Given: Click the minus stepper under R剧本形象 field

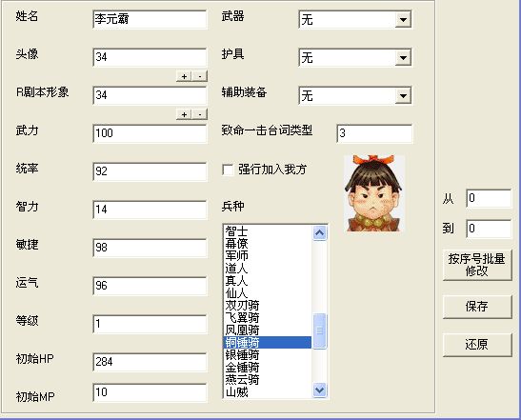Looking at the screenshot, I should click(x=200, y=114).
